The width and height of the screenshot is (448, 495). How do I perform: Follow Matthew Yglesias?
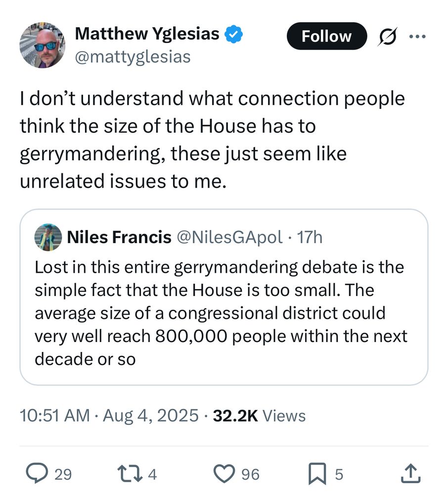point(326,36)
